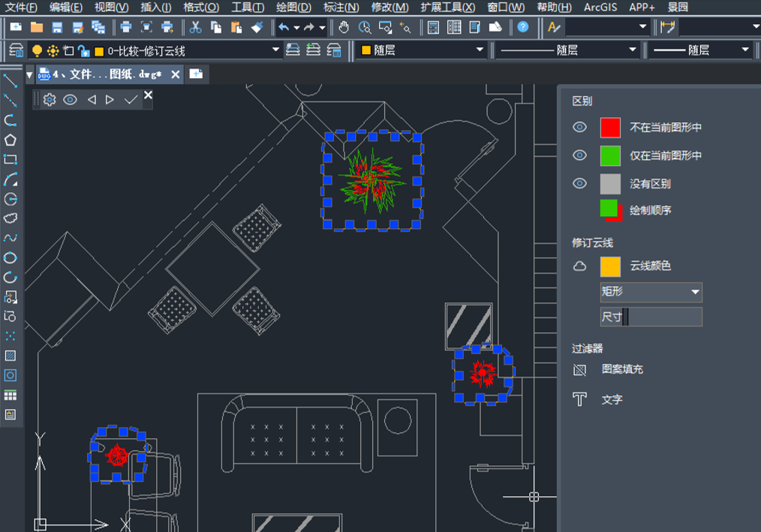Click the Zoom Realtime icon
Screen dimensions: 761x532
[365, 27]
